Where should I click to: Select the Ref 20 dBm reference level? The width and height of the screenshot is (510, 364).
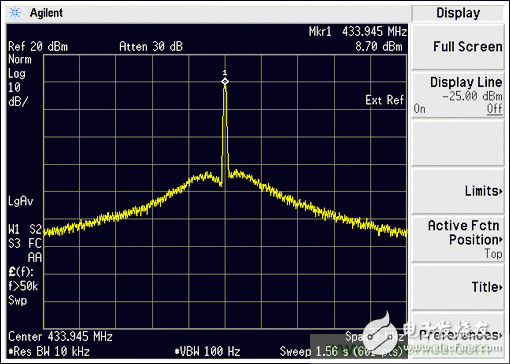point(38,47)
